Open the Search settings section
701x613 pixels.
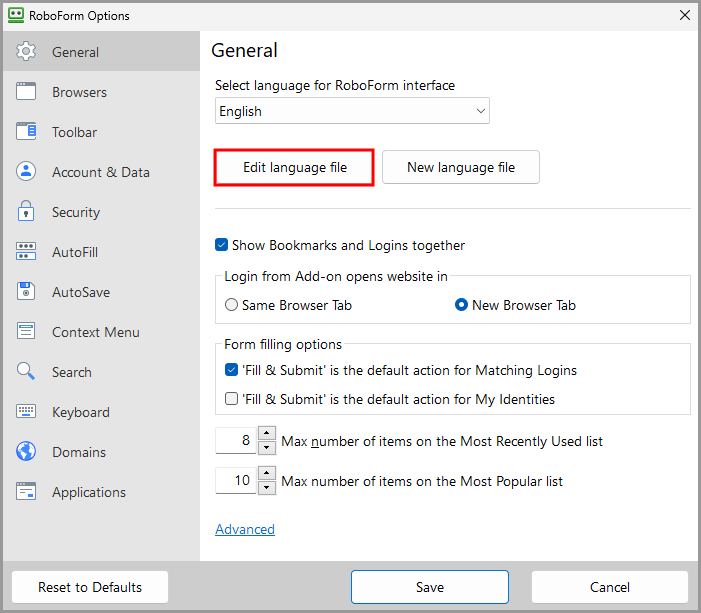pyautogui.click(x=101, y=372)
